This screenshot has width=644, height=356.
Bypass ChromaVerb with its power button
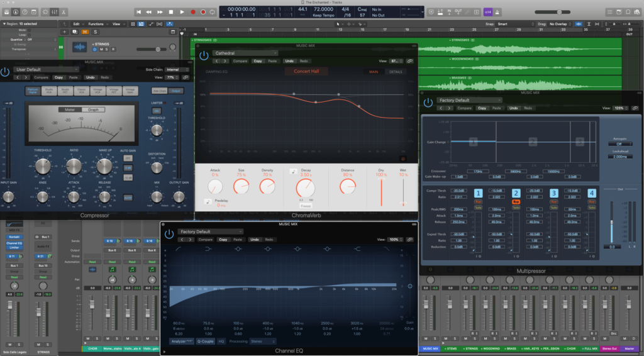point(204,55)
